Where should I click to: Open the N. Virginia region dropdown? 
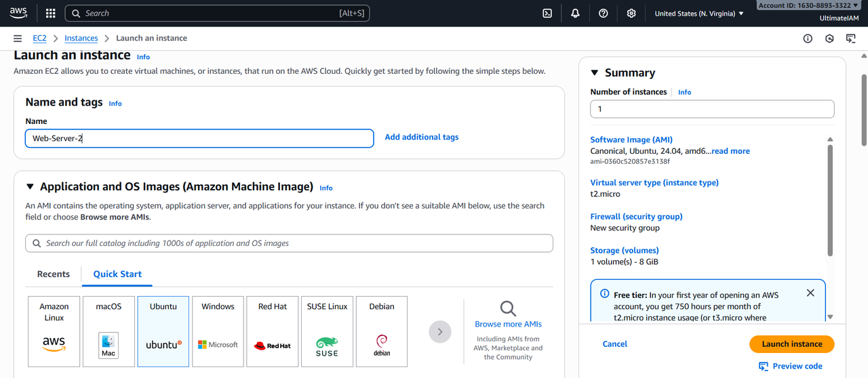pos(699,14)
